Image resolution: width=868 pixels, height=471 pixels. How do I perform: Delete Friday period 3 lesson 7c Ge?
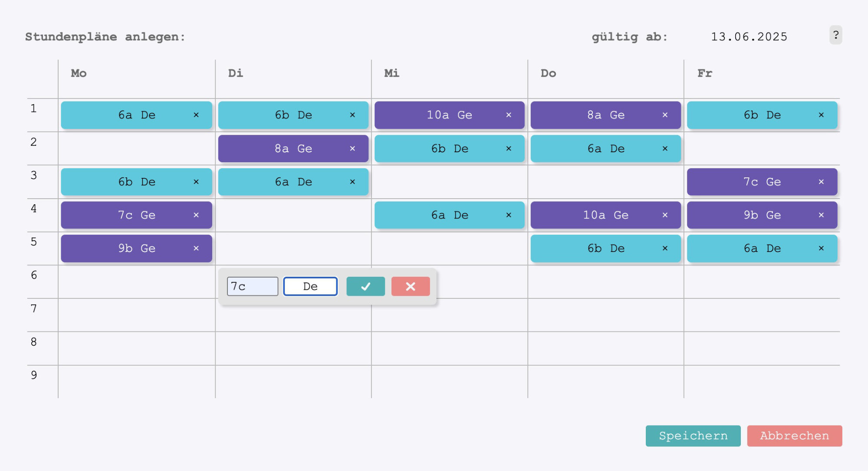[821, 182]
